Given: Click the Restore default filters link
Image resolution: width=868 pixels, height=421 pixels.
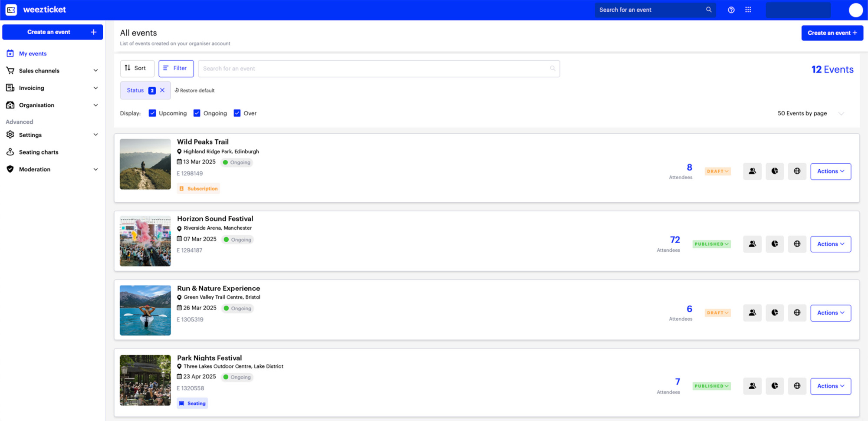Looking at the screenshot, I should point(194,90).
